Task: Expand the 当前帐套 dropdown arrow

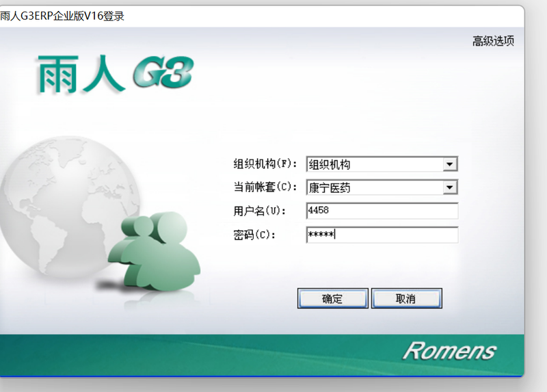Action: click(x=449, y=187)
